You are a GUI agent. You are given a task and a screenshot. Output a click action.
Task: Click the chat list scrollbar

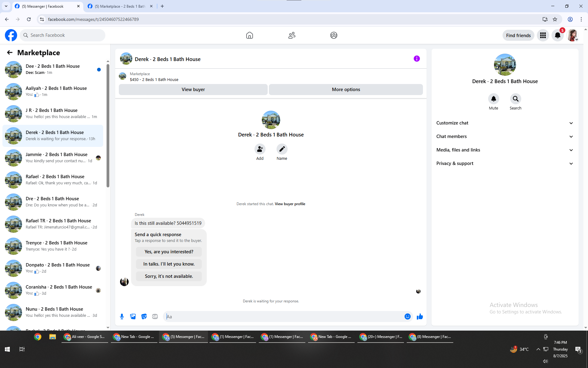tap(108, 126)
